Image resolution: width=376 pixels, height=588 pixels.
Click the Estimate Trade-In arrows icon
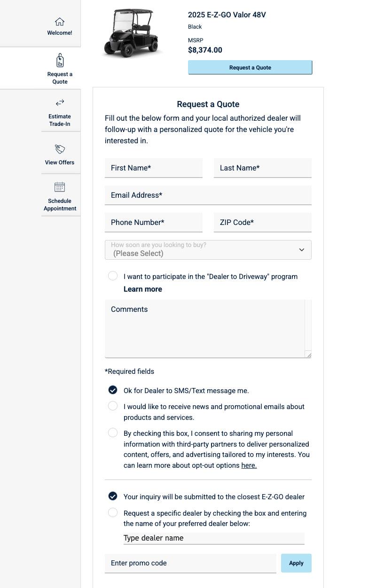pos(60,102)
